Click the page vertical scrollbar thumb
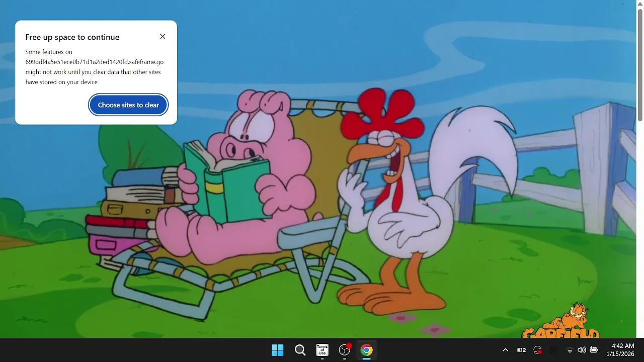 coord(640,65)
